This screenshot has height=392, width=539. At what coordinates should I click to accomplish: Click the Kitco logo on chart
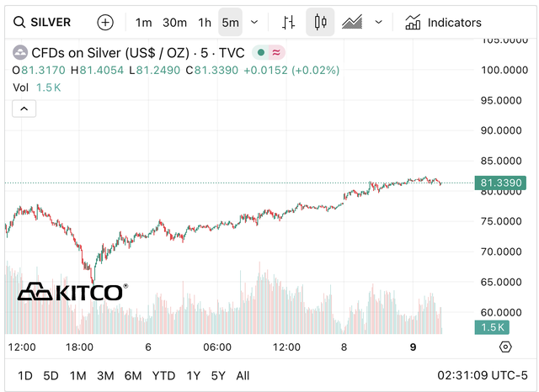pyautogui.click(x=72, y=292)
